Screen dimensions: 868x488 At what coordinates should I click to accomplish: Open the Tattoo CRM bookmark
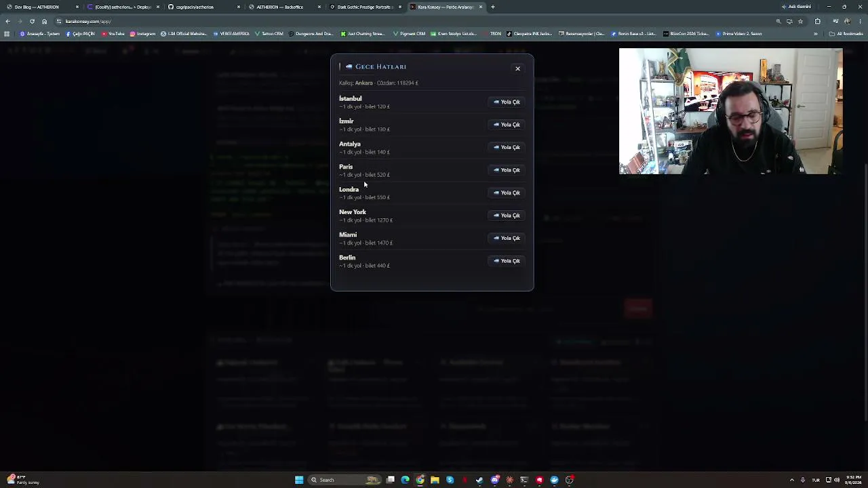pos(269,33)
